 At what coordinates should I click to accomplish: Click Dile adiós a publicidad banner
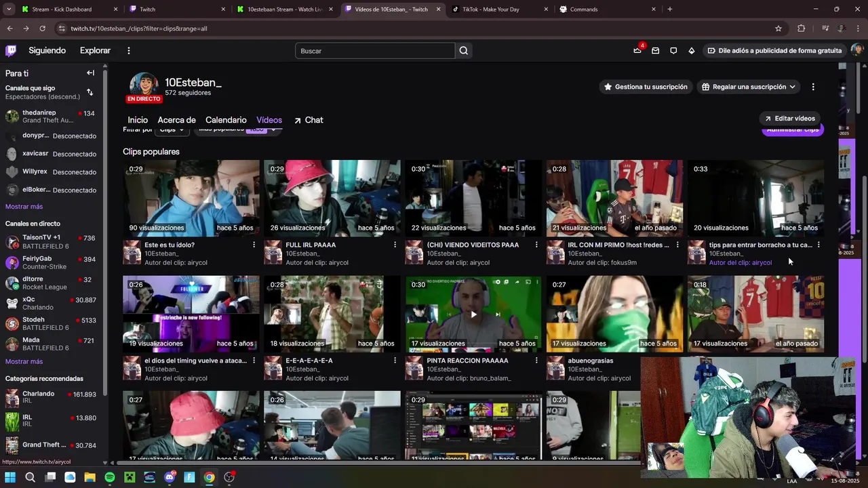click(x=774, y=50)
